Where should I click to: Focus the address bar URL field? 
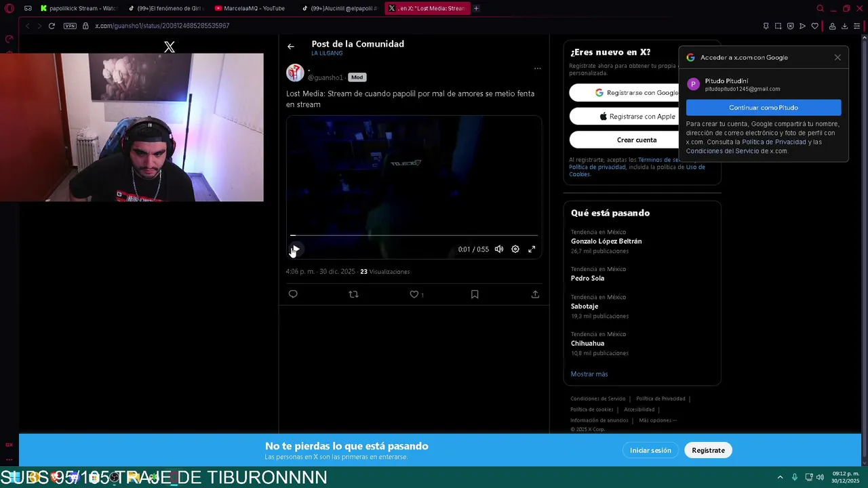(x=420, y=26)
